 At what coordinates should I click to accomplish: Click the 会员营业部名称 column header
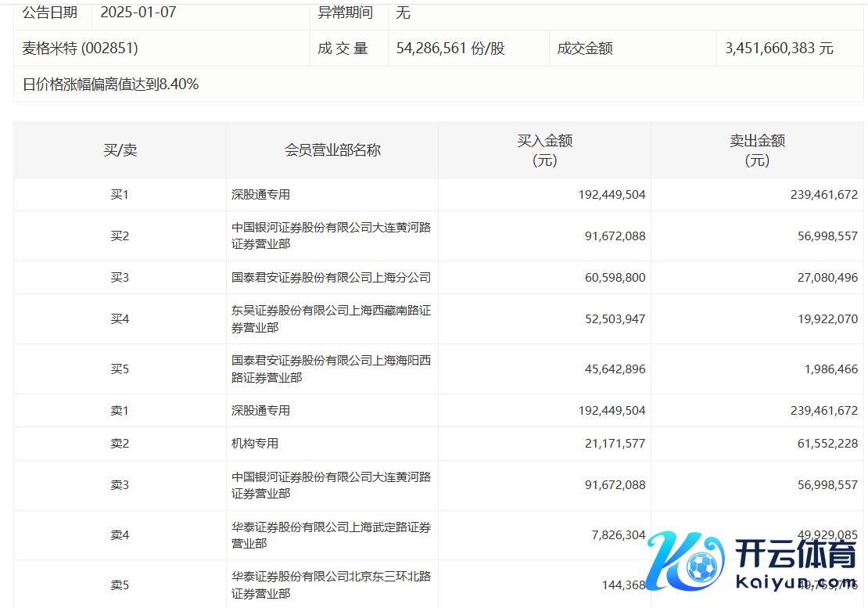(332, 150)
